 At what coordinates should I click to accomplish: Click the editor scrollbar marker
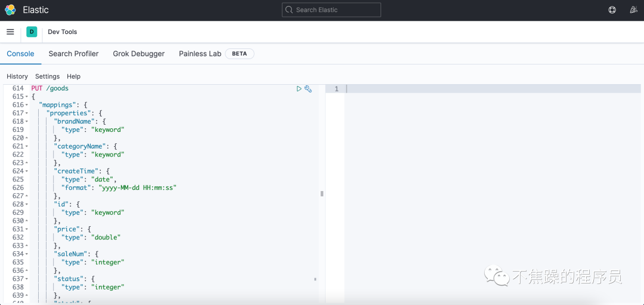[315, 279]
